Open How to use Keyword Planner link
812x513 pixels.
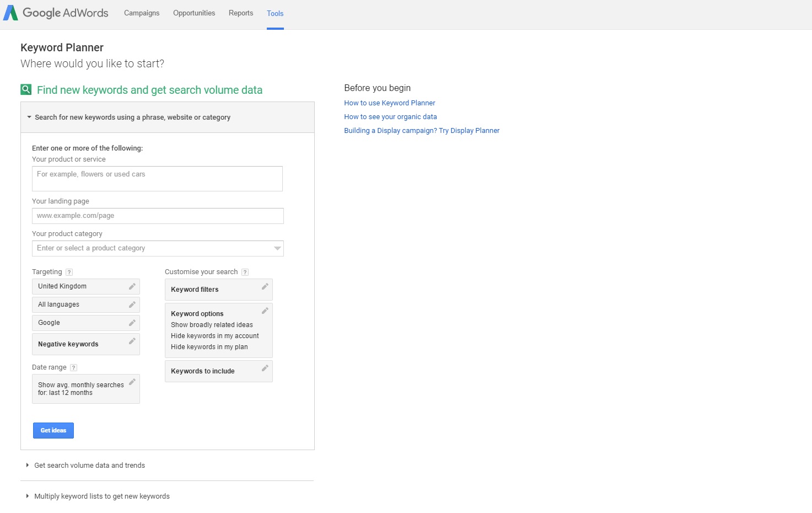pyautogui.click(x=390, y=103)
